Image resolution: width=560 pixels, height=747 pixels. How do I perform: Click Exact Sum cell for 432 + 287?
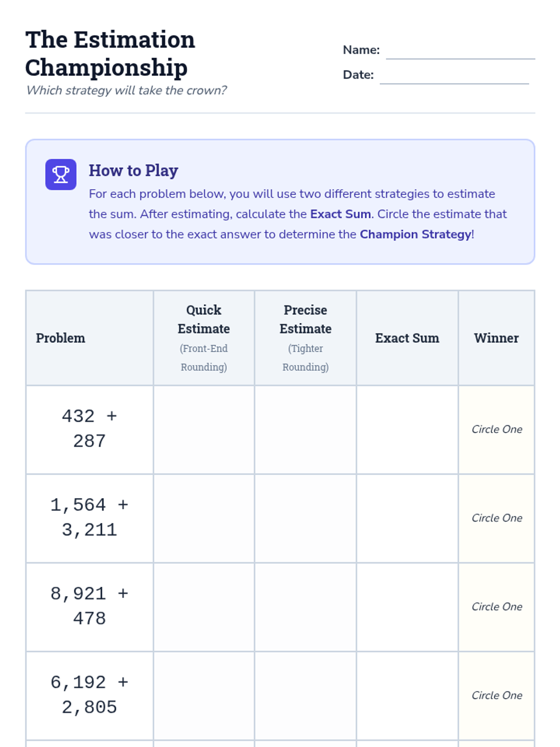pos(407,430)
